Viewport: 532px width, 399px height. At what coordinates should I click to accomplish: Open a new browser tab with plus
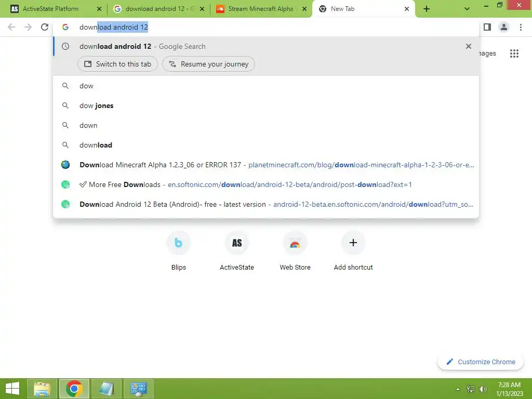point(427,9)
